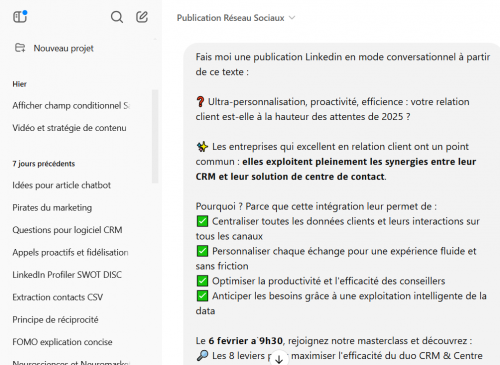Image resolution: width=500 pixels, height=365 pixels.
Task: Click the sidebar vertical scrollbar
Action: tap(155, 136)
